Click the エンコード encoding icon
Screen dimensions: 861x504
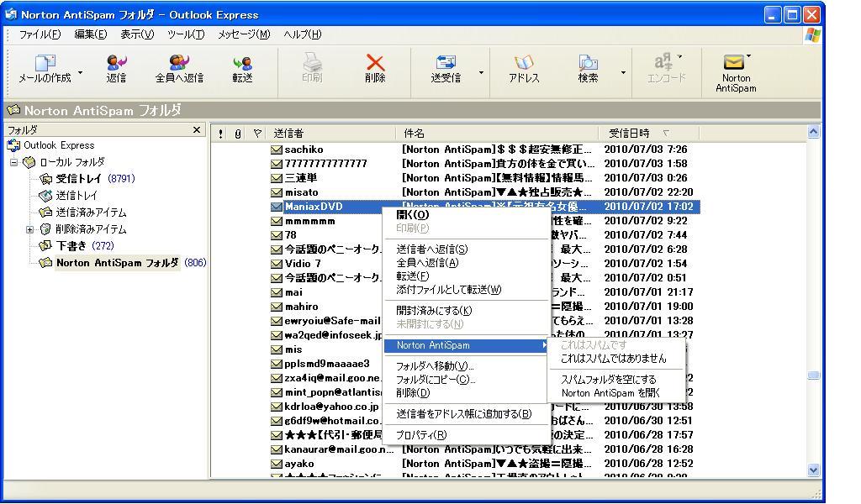coord(663,60)
